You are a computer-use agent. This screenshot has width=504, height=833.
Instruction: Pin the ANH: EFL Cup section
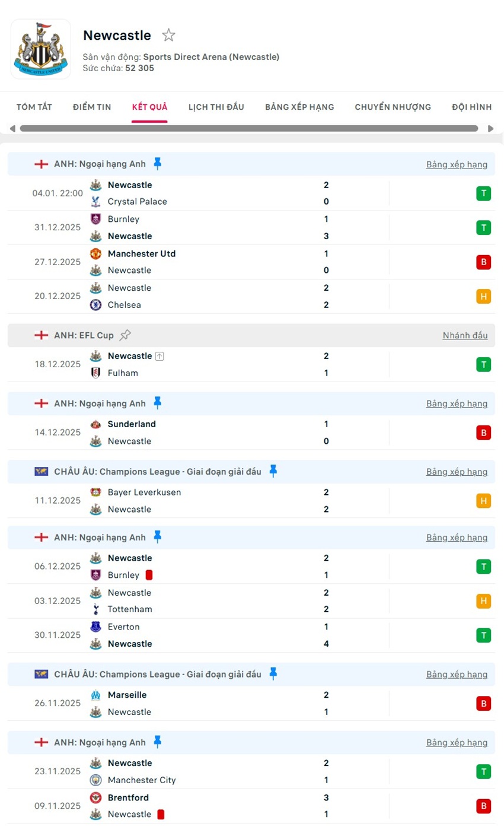click(x=125, y=334)
